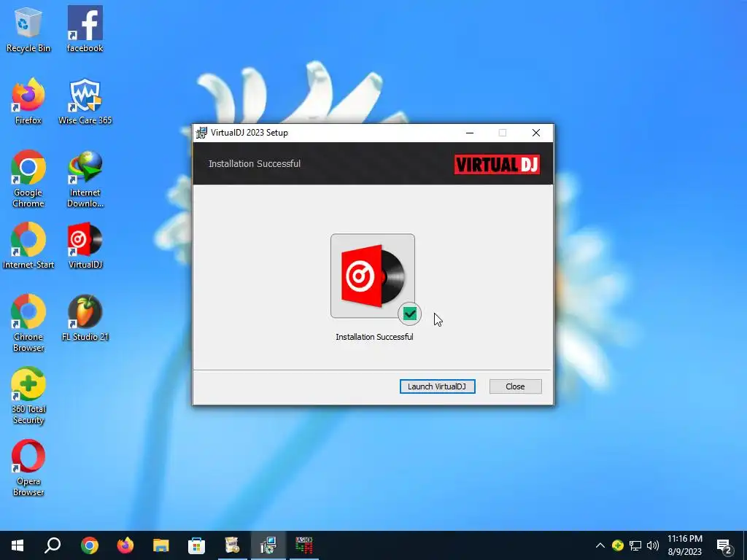This screenshot has height=560, width=747.
Task: Click the VirtualDJ vinyl logo image in dialog
Action: (x=373, y=276)
